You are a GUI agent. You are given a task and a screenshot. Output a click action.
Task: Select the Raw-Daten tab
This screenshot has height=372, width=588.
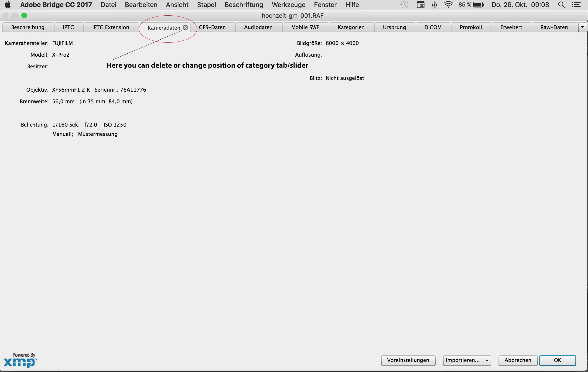[x=554, y=27]
